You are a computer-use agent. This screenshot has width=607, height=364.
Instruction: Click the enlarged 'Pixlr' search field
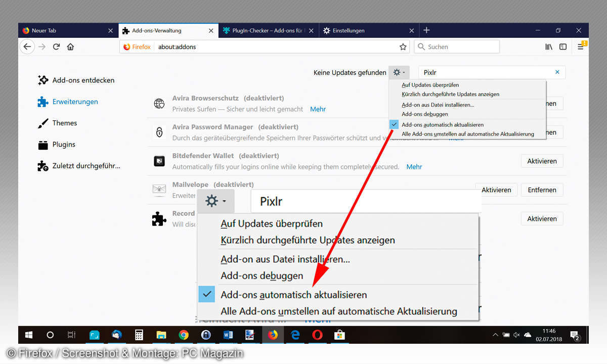tap(366, 201)
